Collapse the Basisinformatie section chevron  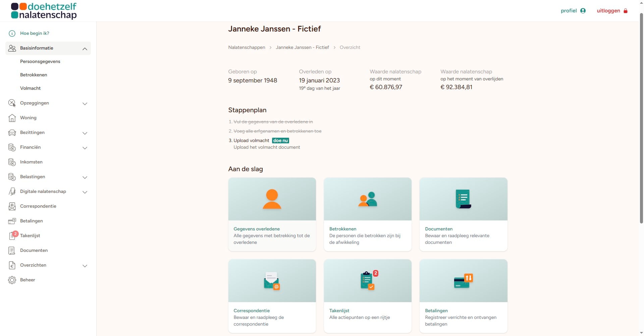85,49
